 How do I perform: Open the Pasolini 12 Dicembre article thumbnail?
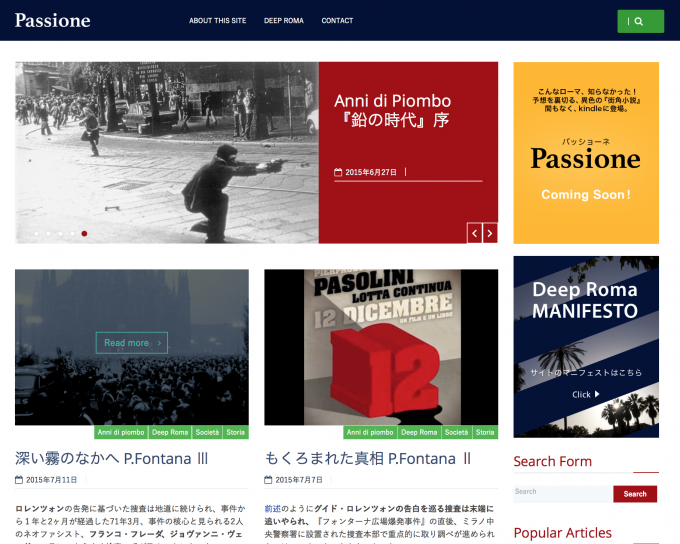[380, 347]
